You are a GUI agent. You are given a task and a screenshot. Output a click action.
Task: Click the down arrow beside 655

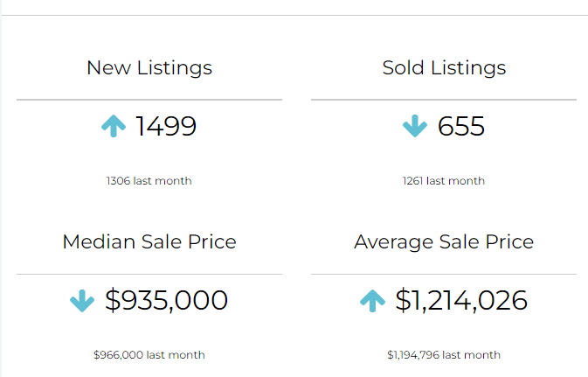click(x=414, y=127)
